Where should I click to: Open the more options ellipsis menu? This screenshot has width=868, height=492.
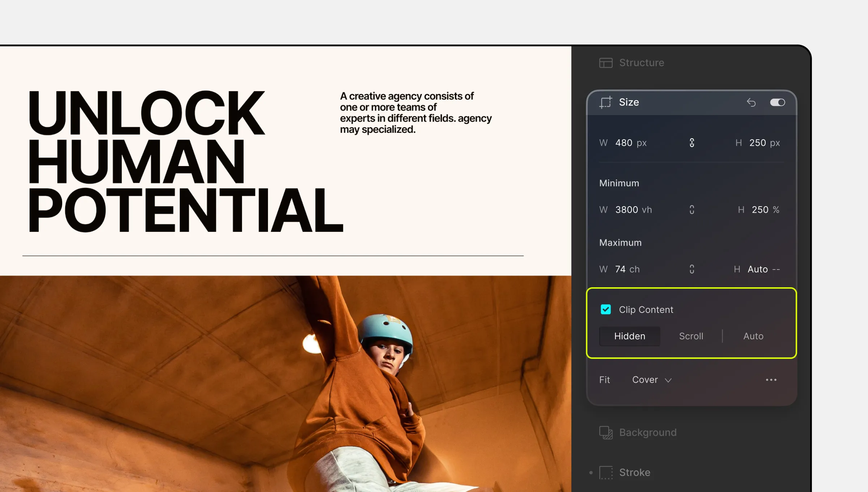click(773, 380)
